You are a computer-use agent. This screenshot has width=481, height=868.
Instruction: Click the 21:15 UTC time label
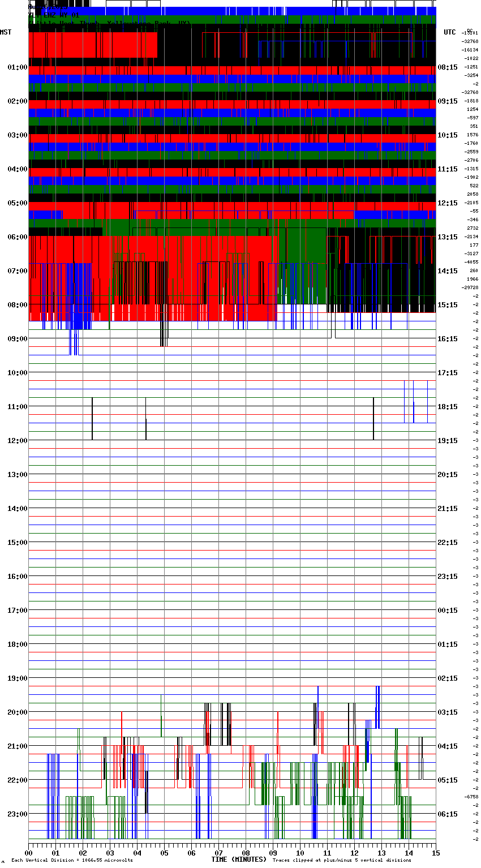coord(448,509)
